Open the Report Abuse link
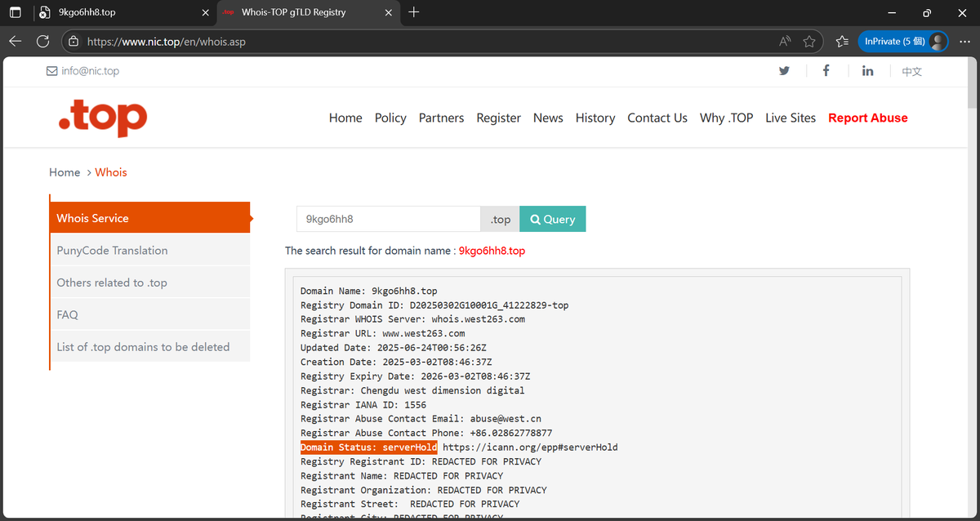 coord(868,118)
